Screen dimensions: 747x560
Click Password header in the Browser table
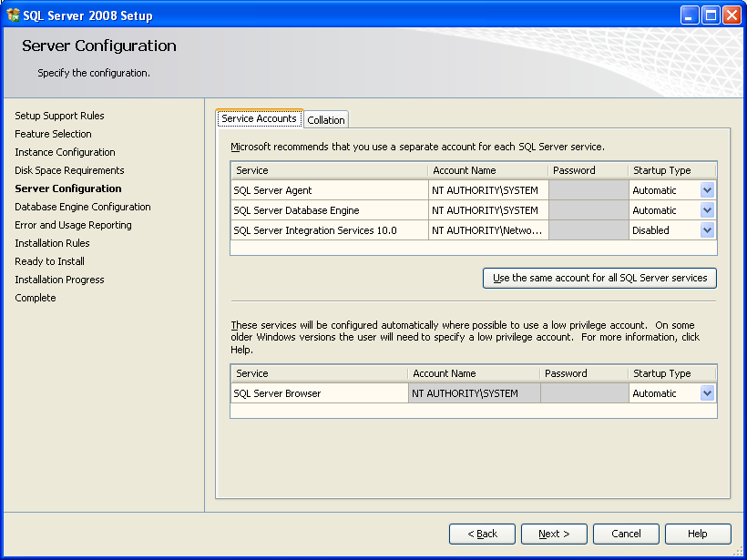[x=584, y=373]
